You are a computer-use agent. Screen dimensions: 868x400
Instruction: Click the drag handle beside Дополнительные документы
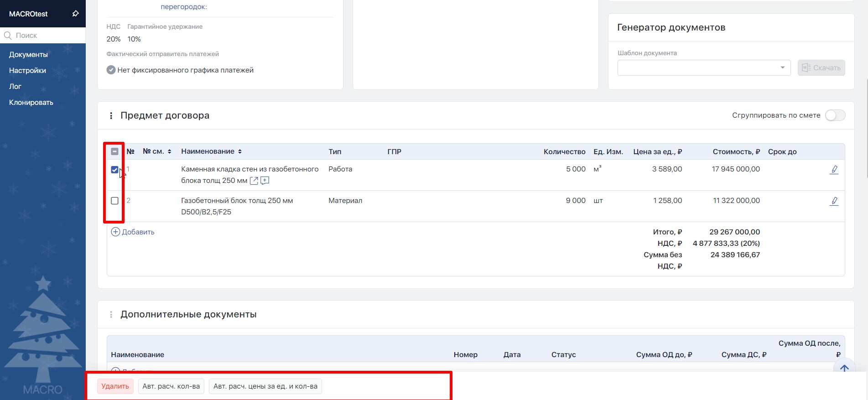111,315
